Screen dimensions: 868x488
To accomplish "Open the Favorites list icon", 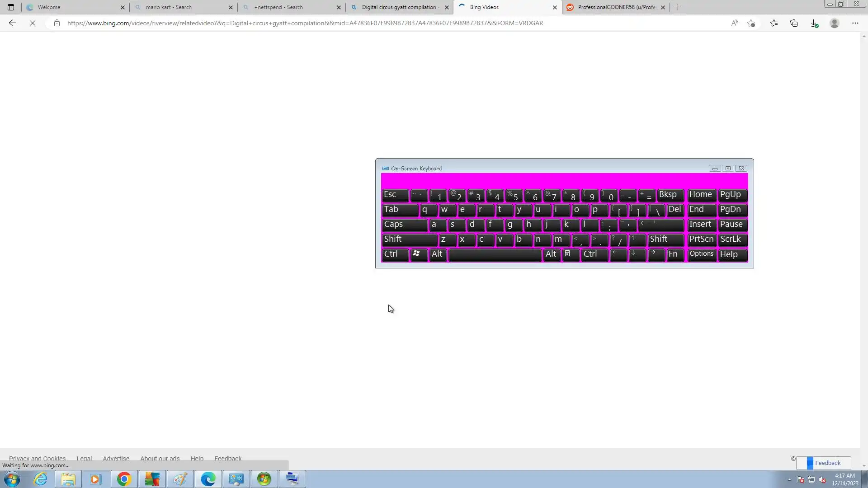I will point(774,23).
